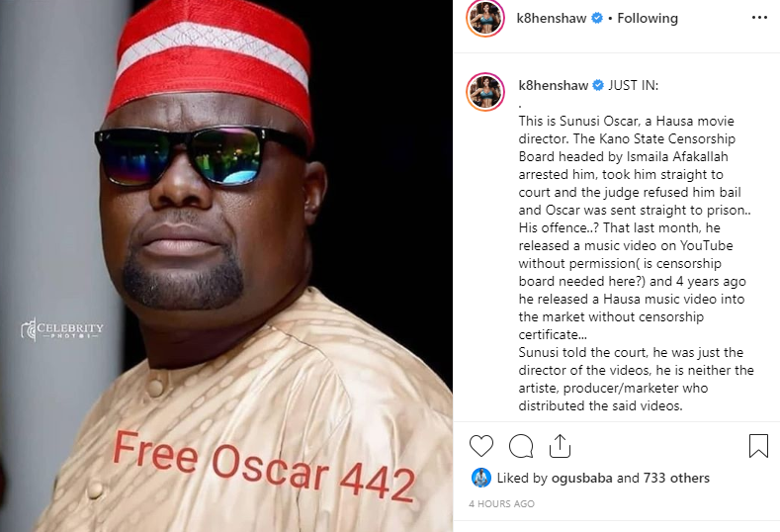Click ogusbaba's small liker avatar

[x=481, y=478]
